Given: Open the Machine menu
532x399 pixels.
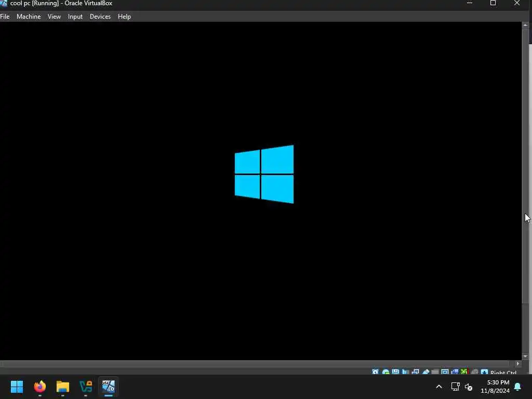Looking at the screenshot, I should pyautogui.click(x=29, y=16).
